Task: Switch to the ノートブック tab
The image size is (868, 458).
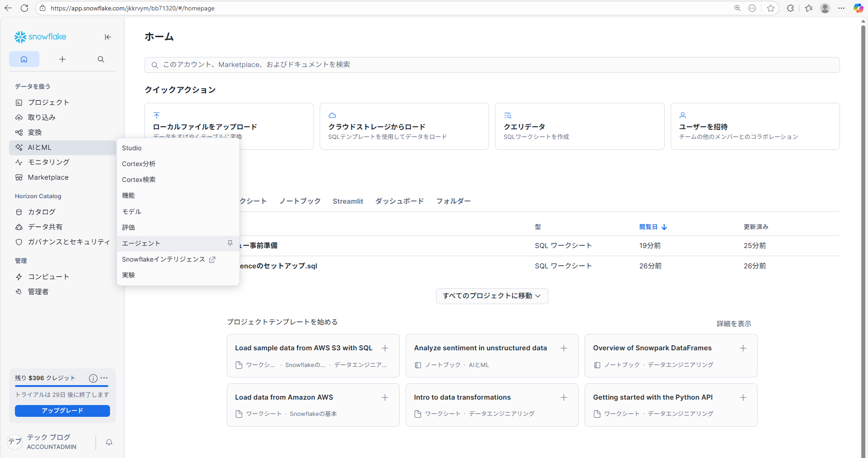Action: pos(300,201)
